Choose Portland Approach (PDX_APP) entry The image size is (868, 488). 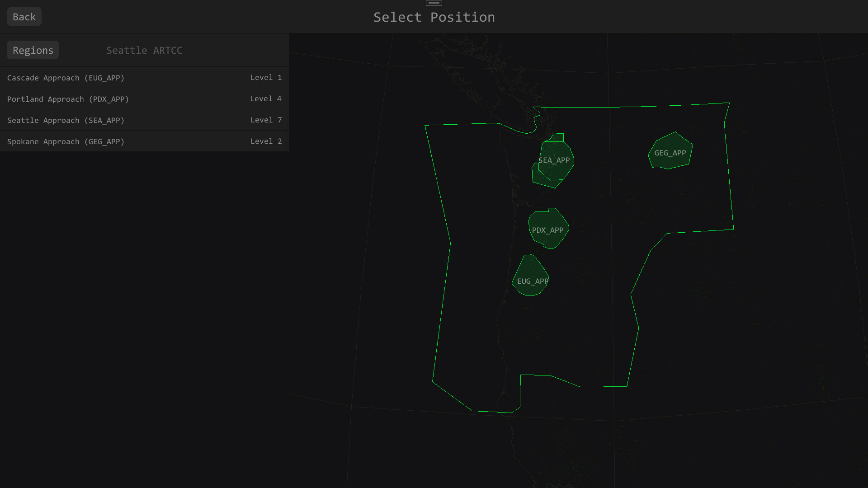point(68,99)
